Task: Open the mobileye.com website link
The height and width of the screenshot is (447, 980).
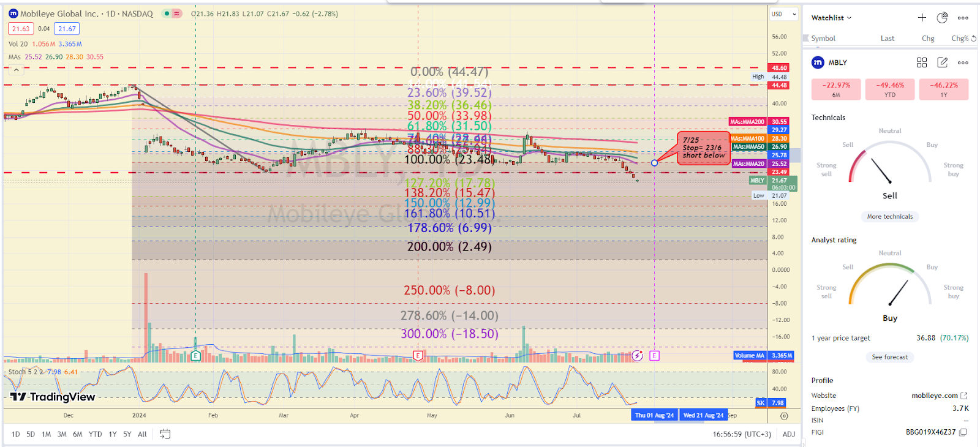Action: 934,396
